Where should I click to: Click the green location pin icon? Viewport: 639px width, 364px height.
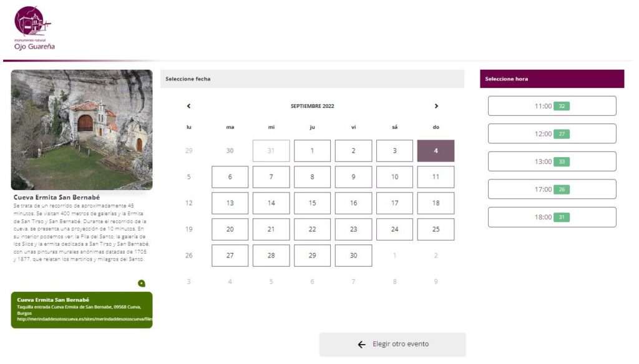(x=142, y=284)
